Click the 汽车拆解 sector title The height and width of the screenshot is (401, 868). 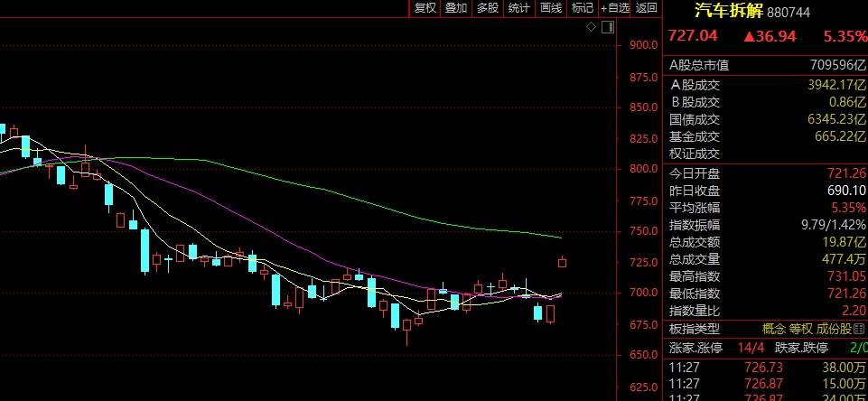pos(728,11)
